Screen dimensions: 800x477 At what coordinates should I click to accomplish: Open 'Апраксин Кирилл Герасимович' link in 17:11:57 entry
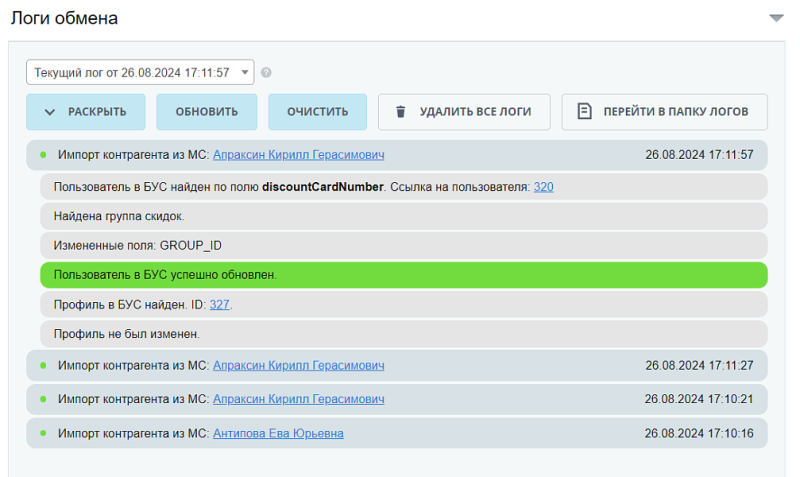point(298,155)
